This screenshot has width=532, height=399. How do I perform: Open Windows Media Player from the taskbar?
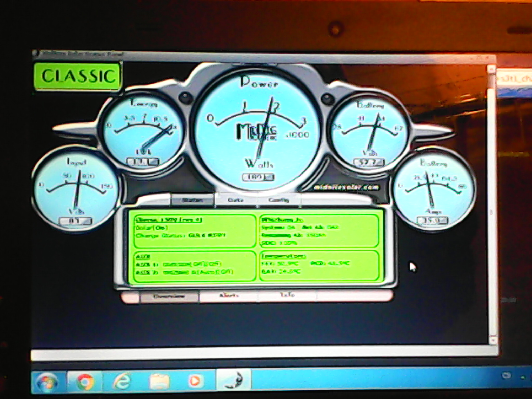tap(195, 381)
